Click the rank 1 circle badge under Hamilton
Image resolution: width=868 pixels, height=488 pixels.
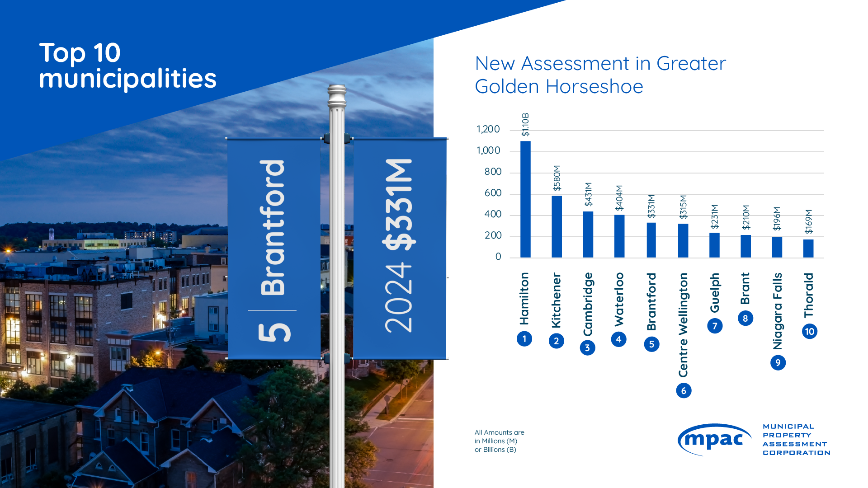click(x=524, y=339)
